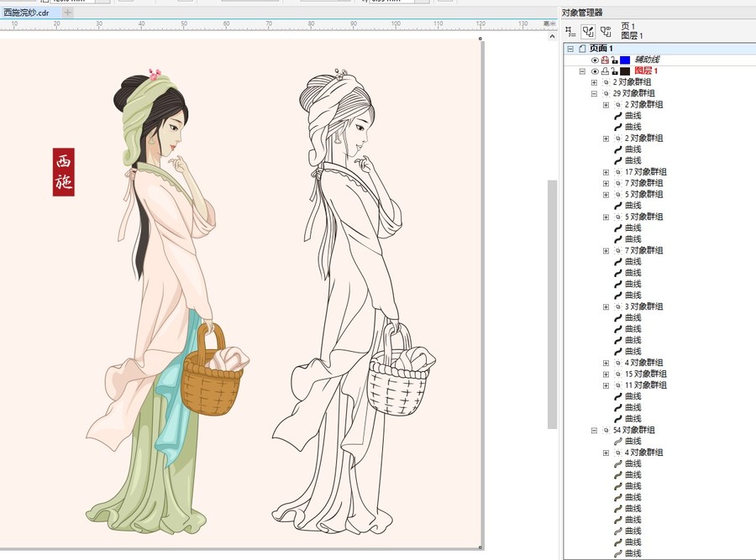
Task: Collapse the 页面 1 tree node
Action: coord(570,49)
